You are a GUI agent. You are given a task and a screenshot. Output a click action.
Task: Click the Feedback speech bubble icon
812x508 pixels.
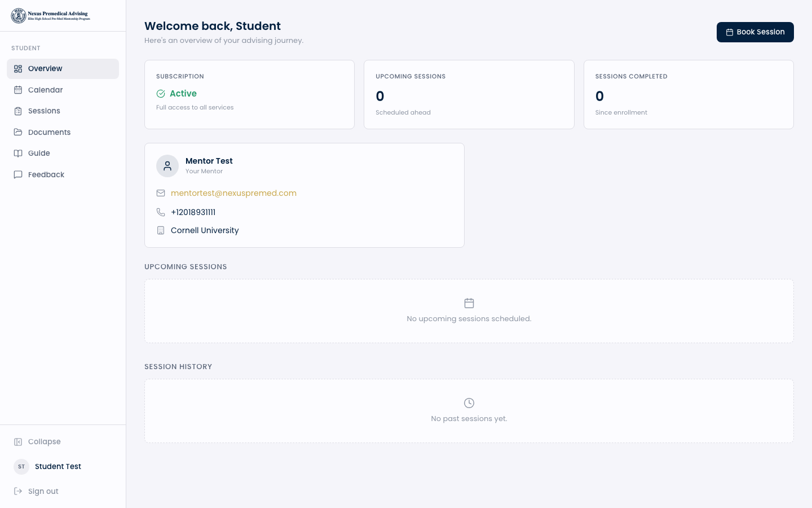point(18,174)
